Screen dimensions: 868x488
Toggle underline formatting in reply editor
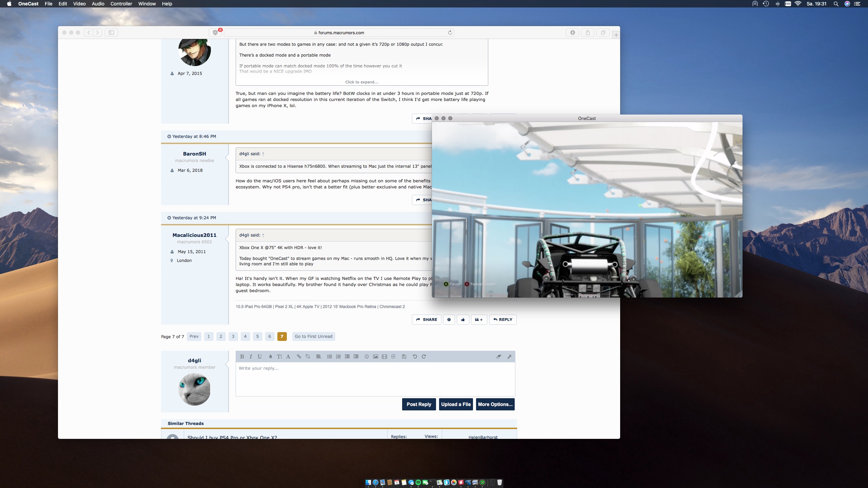[x=260, y=357]
